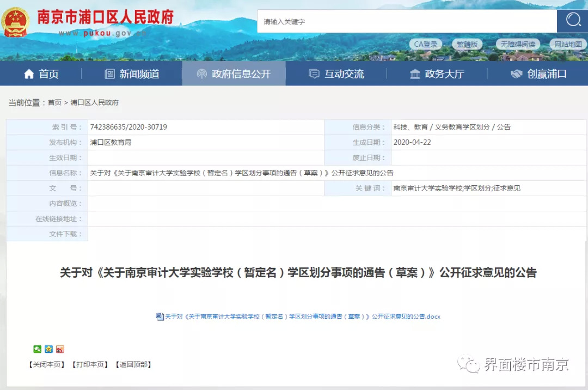This screenshot has width=588, height=390.
Task: Focus the keyword search input field
Action: click(407, 22)
